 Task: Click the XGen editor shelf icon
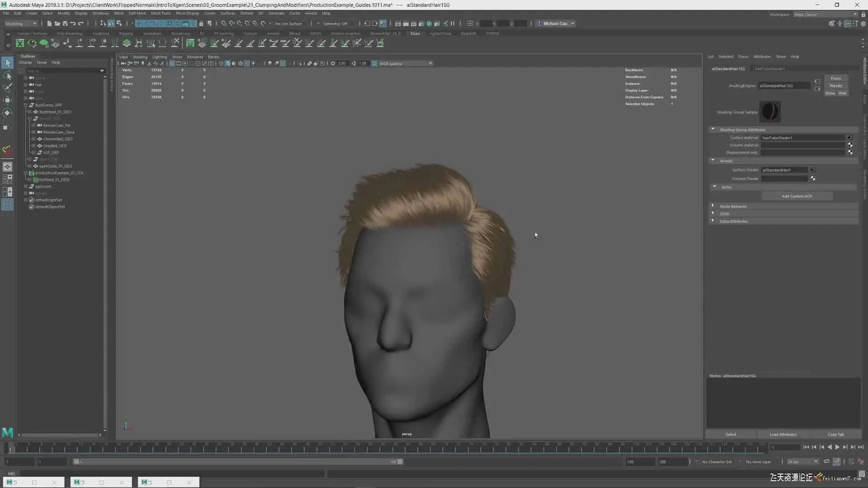pos(20,43)
